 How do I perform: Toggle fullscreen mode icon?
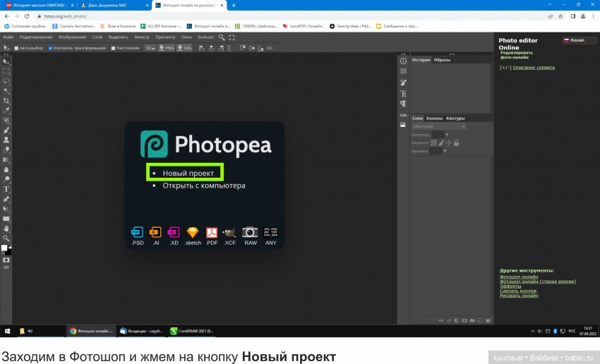pyautogui.click(x=232, y=37)
